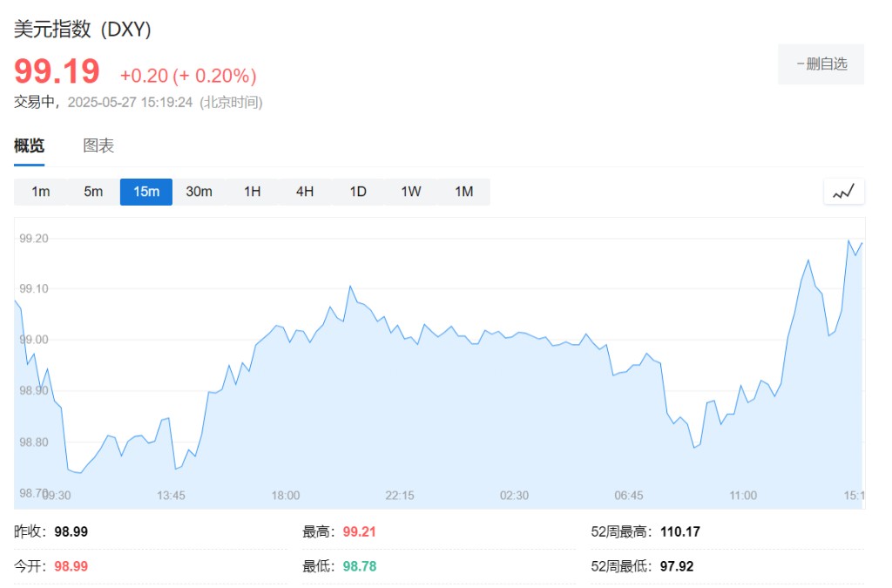Click the 99.19 current price value
892x588 pixels.
tap(57, 71)
